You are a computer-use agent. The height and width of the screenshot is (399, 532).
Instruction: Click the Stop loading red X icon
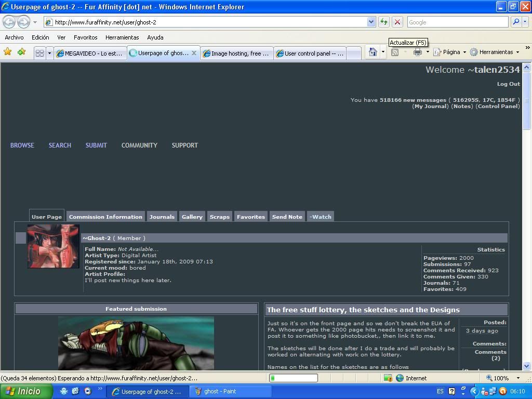point(397,22)
